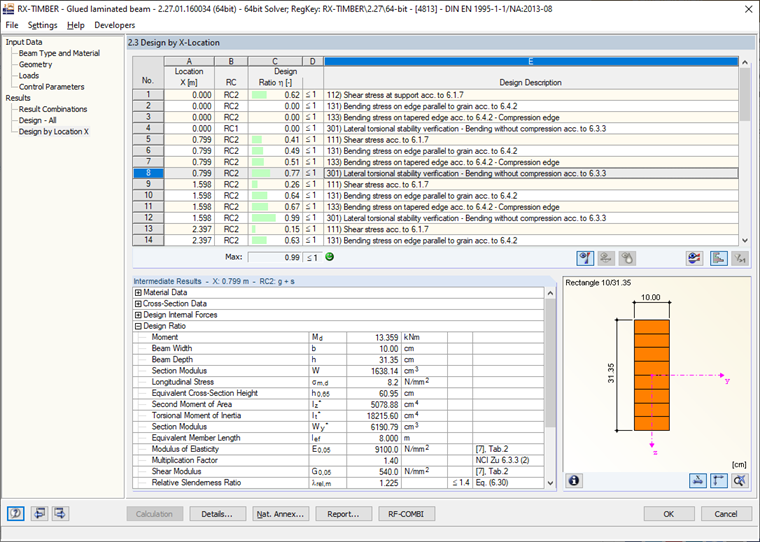Open the Developers menu

[x=114, y=25]
